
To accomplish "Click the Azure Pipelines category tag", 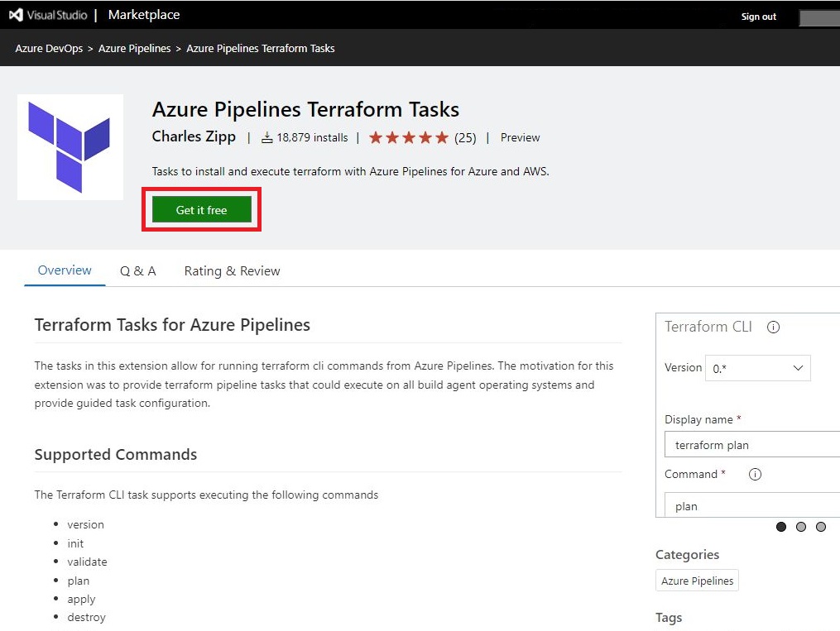I will point(697,581).
